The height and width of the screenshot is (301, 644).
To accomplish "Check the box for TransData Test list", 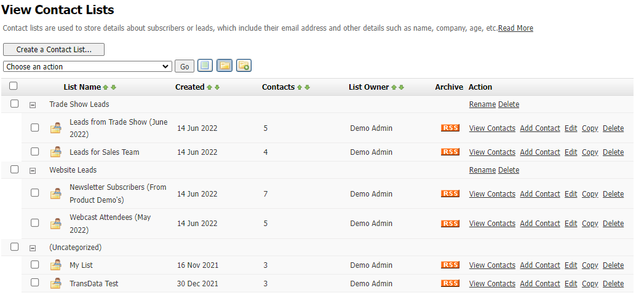I will [35, 283].
